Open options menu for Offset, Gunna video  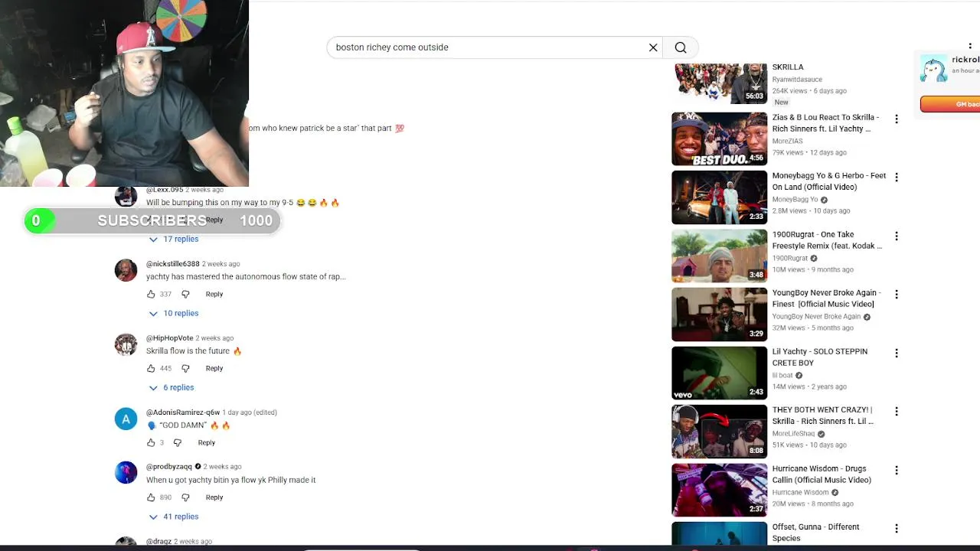point(897,528)
